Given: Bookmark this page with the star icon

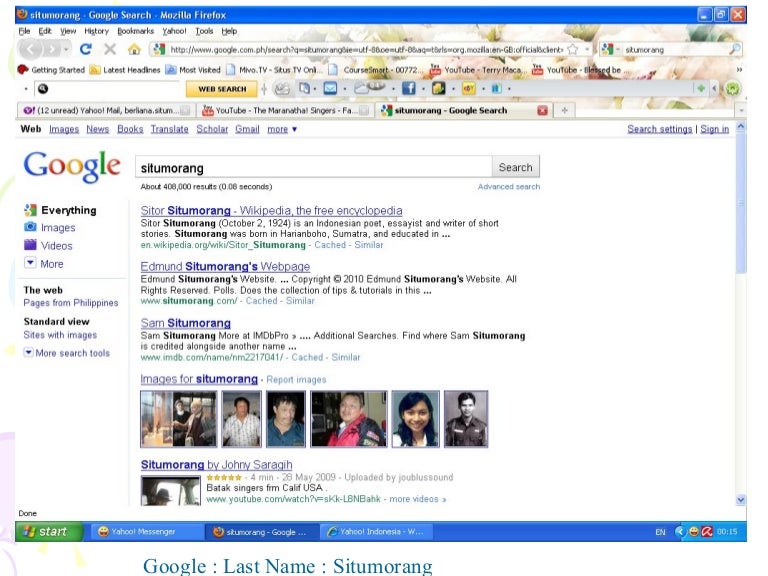Looking at the screenshot, I should coord(573,49).
